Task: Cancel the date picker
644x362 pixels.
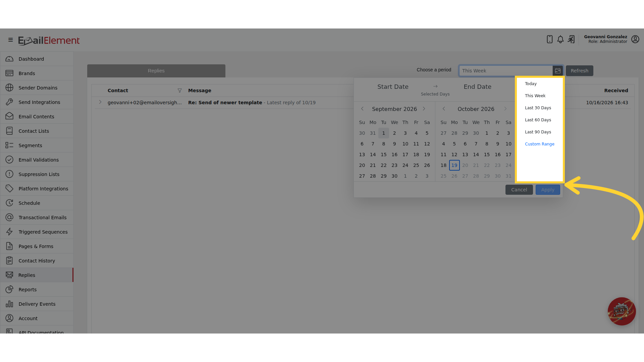Action: [519, 190]
